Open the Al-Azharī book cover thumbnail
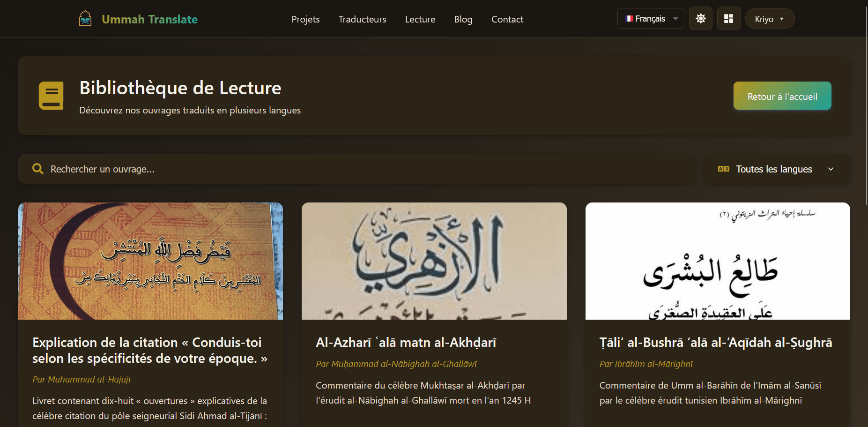This screenshot has height=427, width=868. coord(434,261)
